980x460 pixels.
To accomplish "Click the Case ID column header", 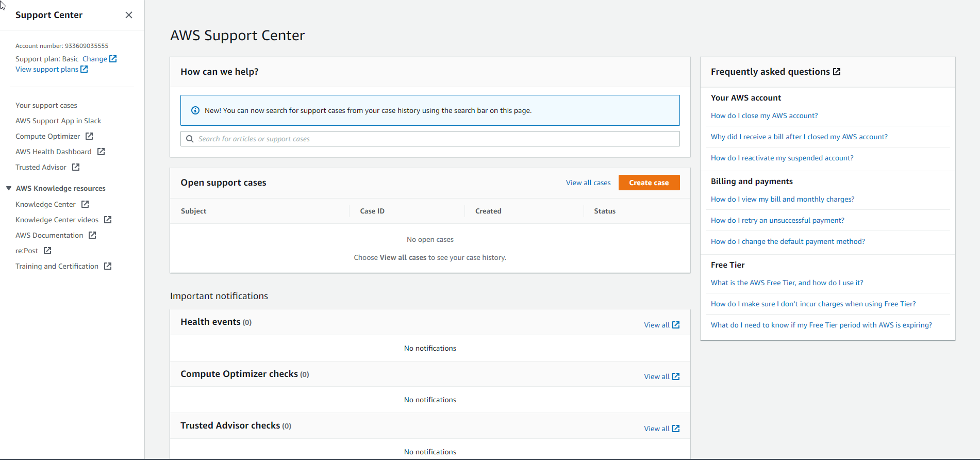I will coord(372,211).
